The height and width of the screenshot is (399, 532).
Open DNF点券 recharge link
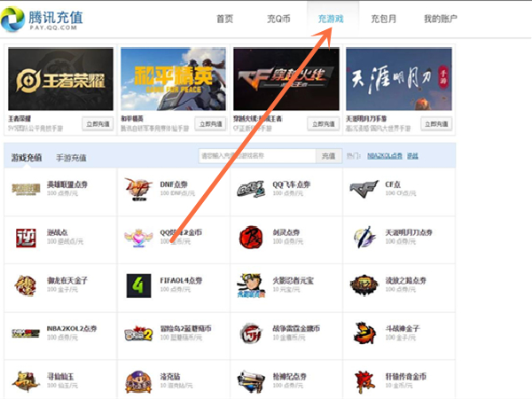tap(174, 184)
